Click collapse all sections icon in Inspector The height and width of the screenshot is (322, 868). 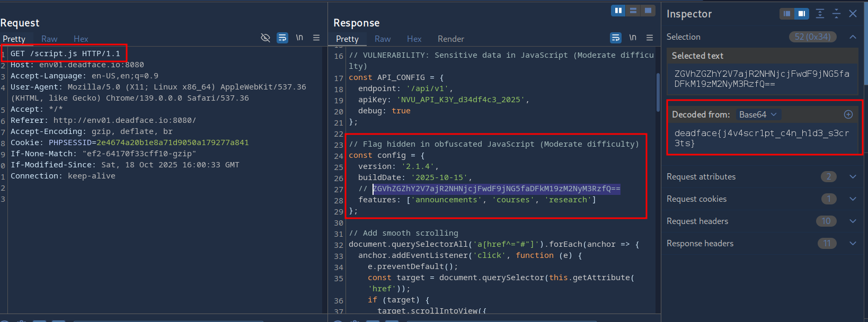click(x=836, y=14)
